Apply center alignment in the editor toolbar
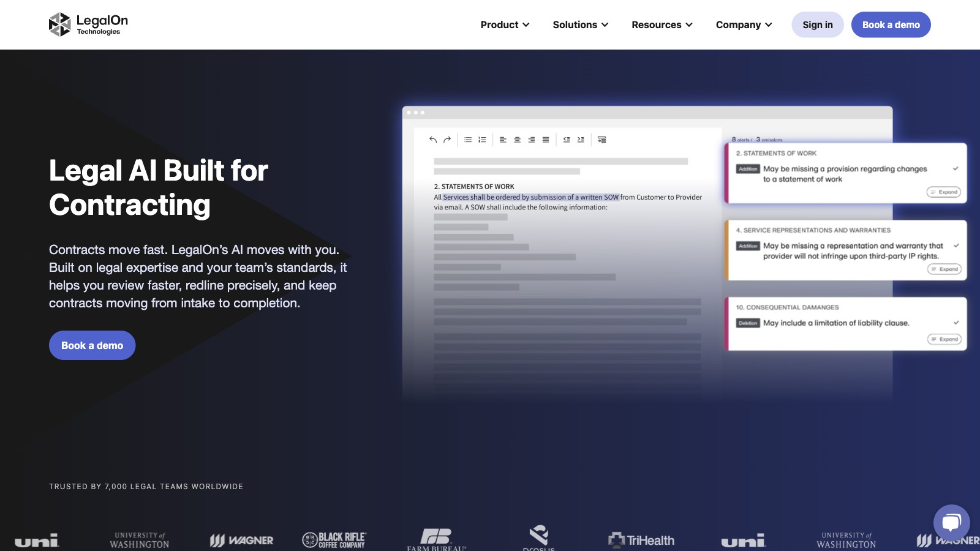The width and height of the screenshot is (980, 551). (517, 140)
